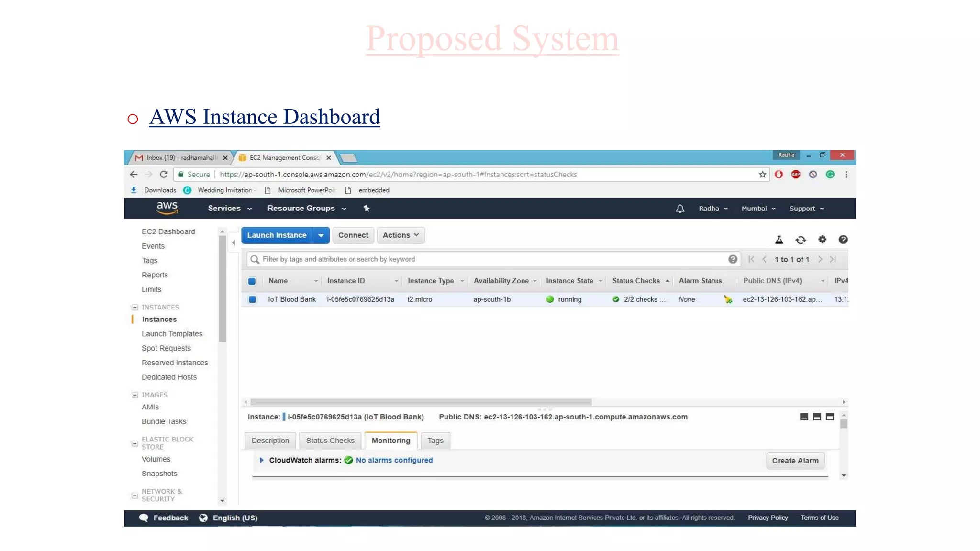Go to next page of instances
Viewport: 980px width, 551px height.
pos(820,259)
